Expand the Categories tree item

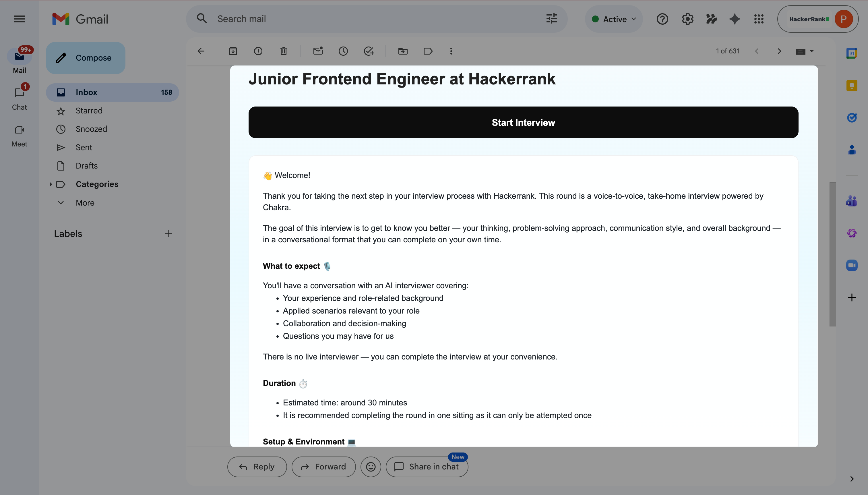tap(51, 184)
